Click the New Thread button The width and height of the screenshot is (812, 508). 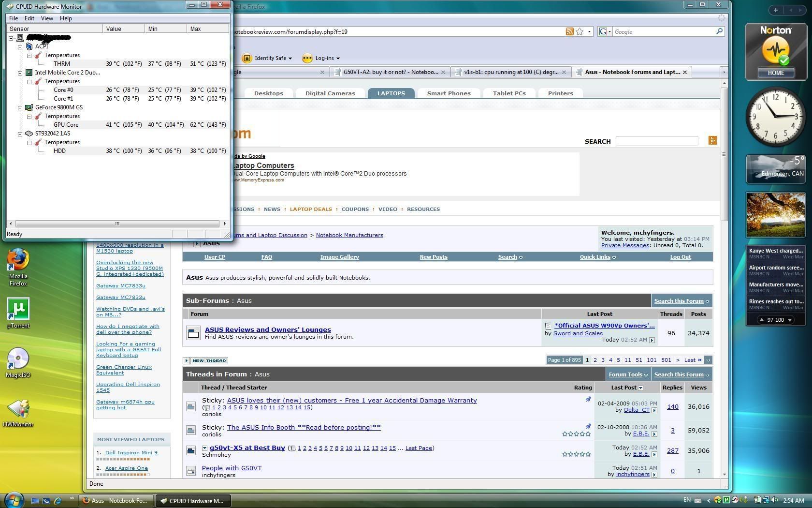tap(205, 360)
